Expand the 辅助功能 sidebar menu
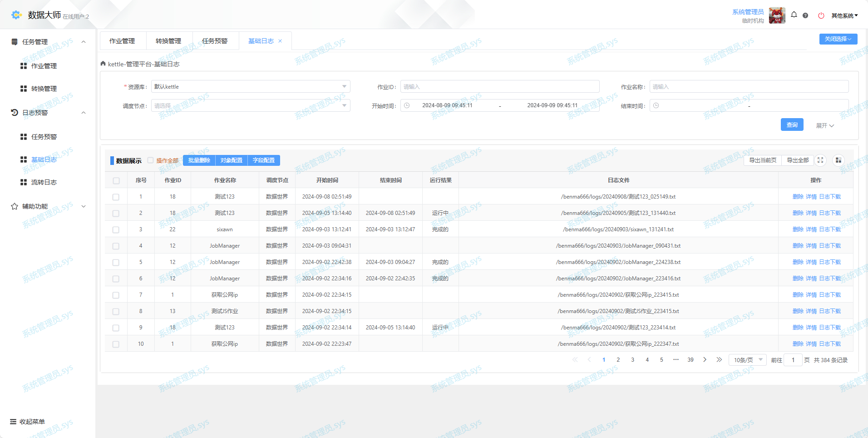 tap(48, 206)
